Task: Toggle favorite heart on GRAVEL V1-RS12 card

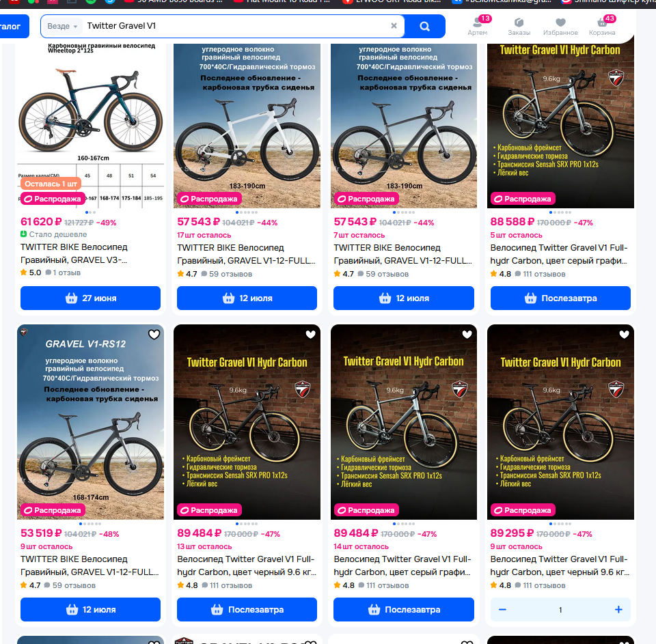Action: [154, 335]
